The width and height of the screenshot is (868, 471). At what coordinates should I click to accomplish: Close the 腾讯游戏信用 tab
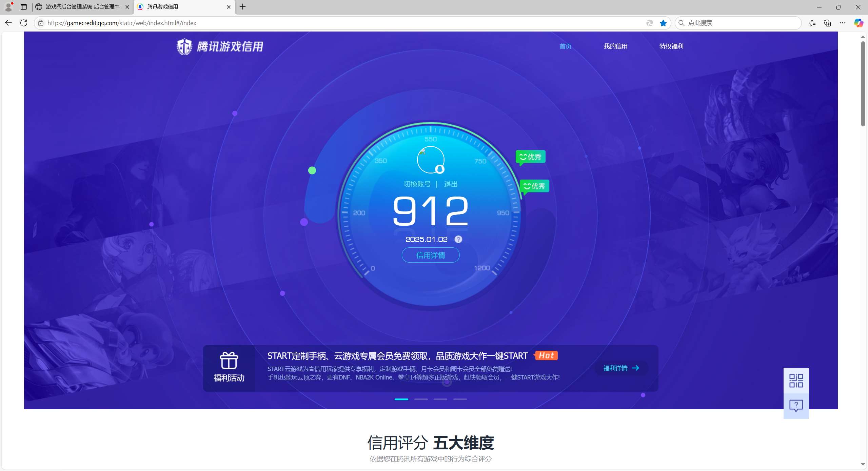point(229,7)
